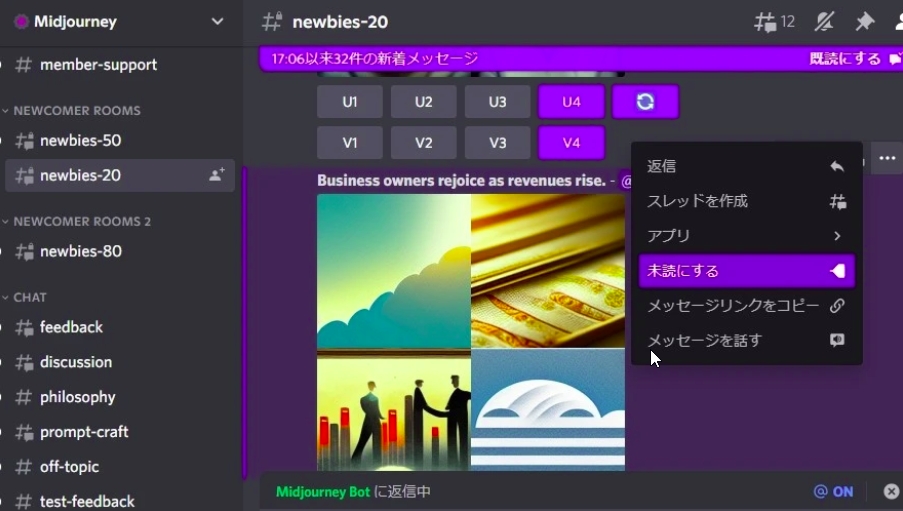Screen dimensions: 903x511
Task: Click 既読にする to mark as read
Action: [855, 59]
